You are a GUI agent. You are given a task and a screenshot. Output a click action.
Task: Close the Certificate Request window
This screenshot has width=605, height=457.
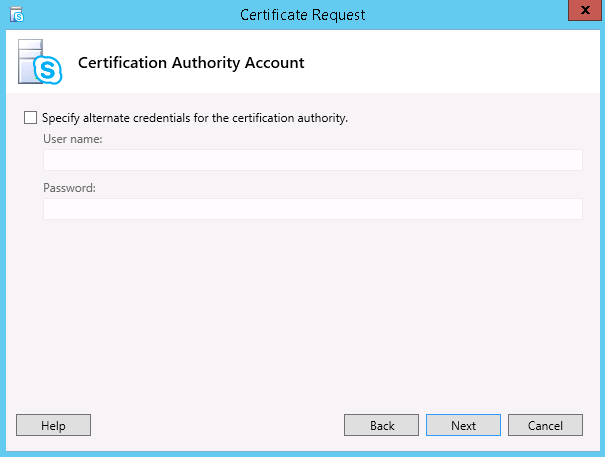click(585, 10)
